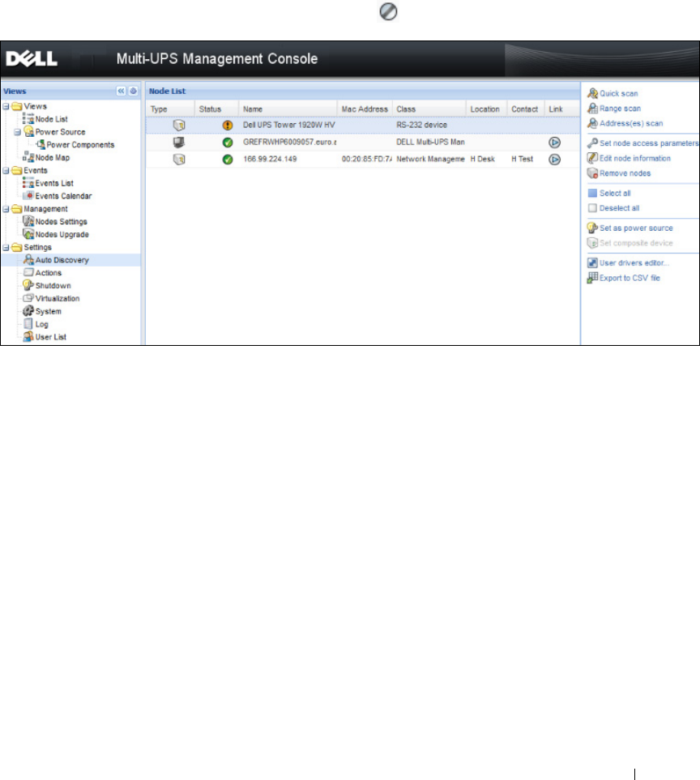This screenshot has height=780, width=700.
Task: Click the Address(es) scan icon
Action: coord(592,123)
